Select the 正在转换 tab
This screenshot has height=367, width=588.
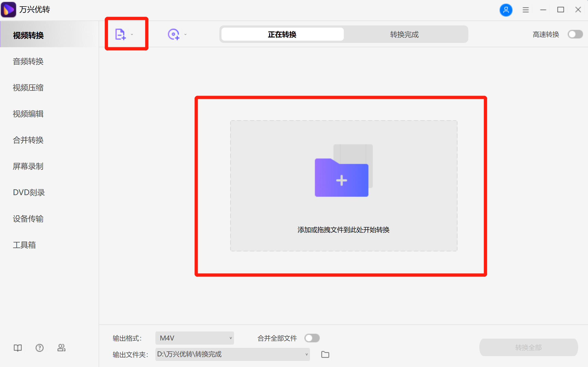click(x=282, y=34)
